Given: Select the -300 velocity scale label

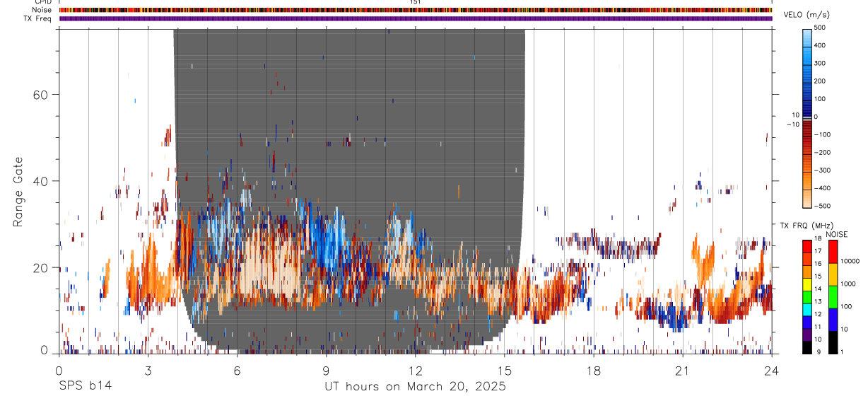Looking at the screenshot, I should point(821,170).
